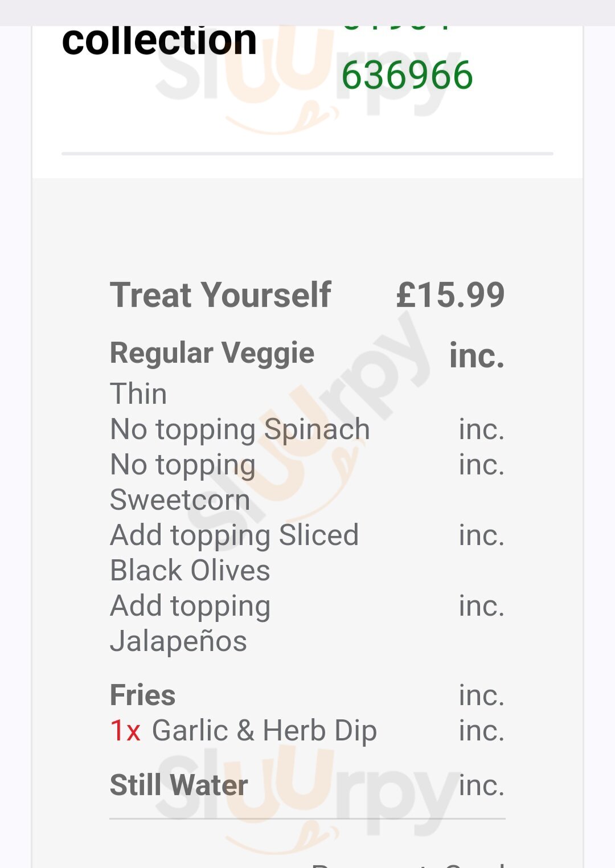Viewport: 615px width, 868px height.
Task: Click 'inc.' next to Fries
Action: click(x=481, y=695)
